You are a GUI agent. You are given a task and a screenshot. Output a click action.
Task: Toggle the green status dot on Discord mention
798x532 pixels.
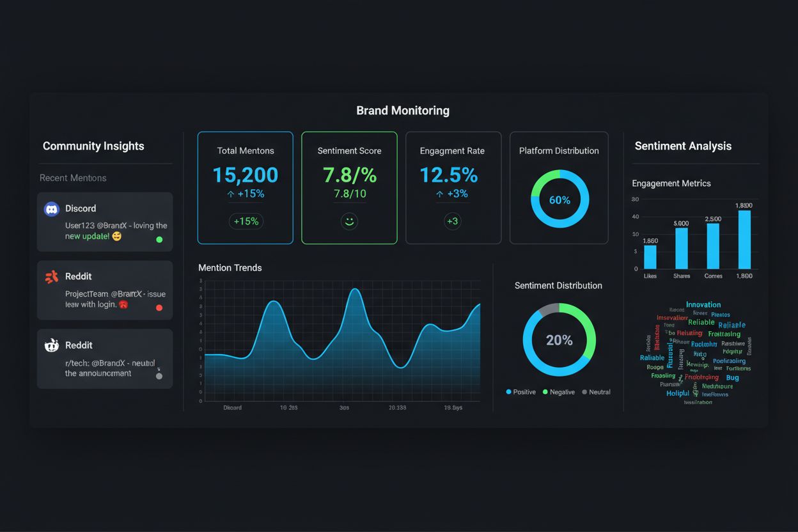point(159,240)
